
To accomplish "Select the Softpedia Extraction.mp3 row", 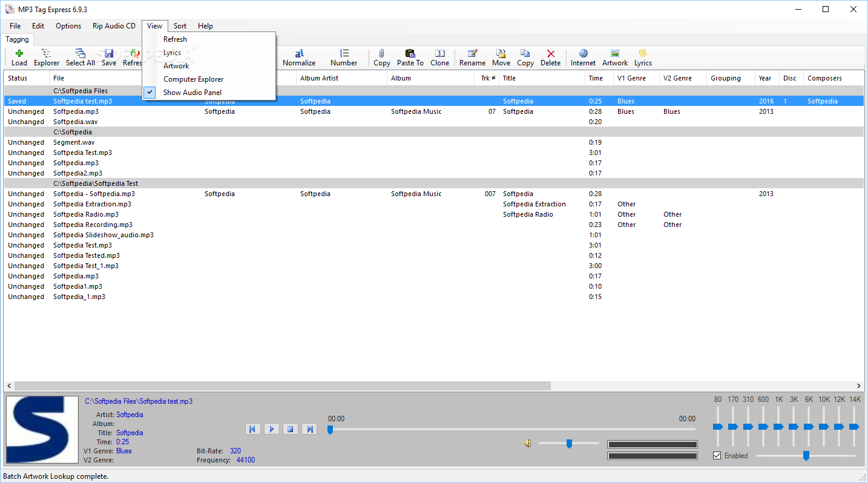I will tap(434, 204).
